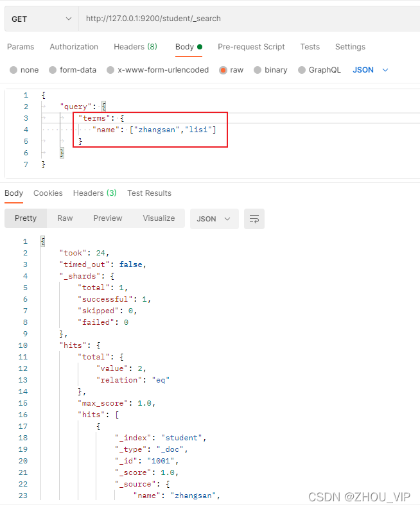Open the Test Results tab
The width and height of the screenshot is (420, 509).
(x=149, y=193)
